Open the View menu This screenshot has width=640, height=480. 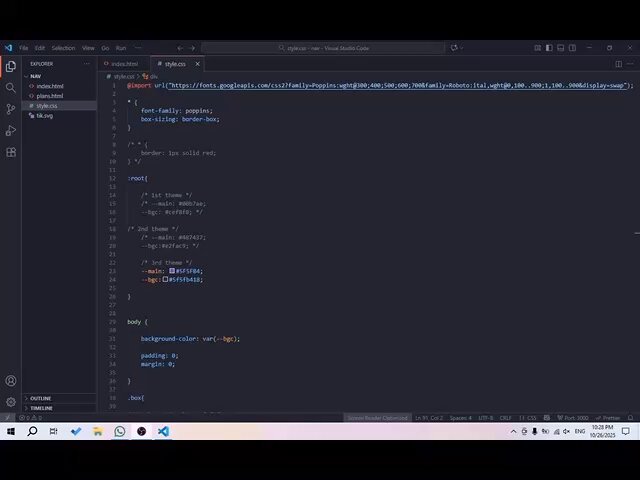click(88, 48)
